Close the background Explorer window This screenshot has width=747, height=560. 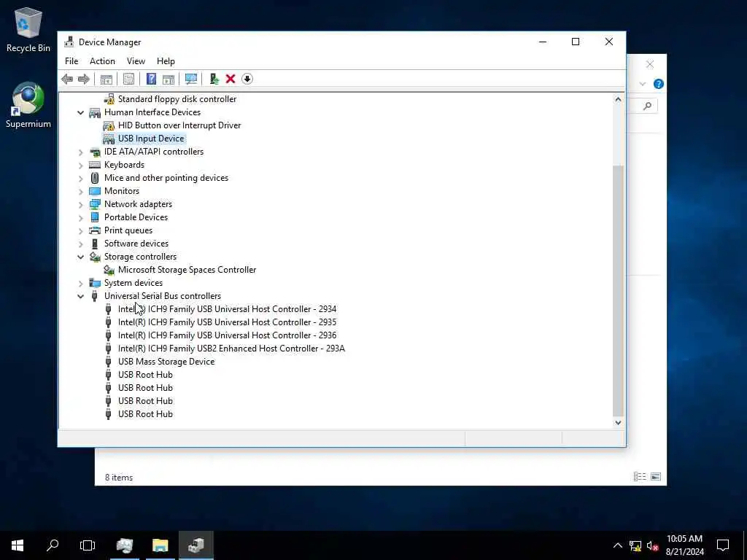[650, 64]
